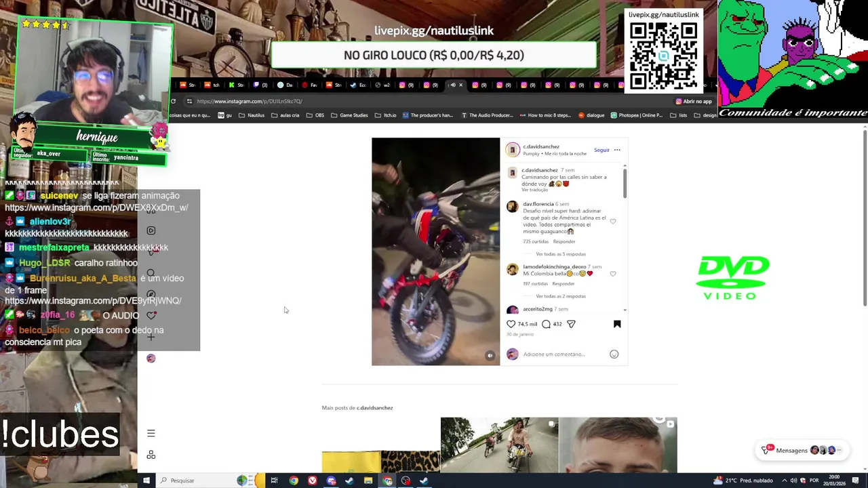Open the Instagram sidebar notifications heart

[x=151, y=315]
